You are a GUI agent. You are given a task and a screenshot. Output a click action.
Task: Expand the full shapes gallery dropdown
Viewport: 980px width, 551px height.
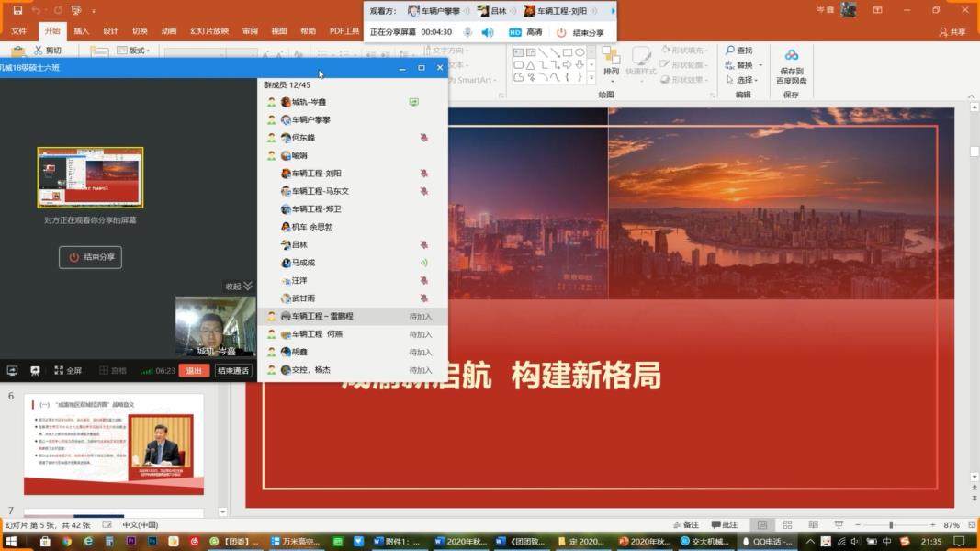591,78
